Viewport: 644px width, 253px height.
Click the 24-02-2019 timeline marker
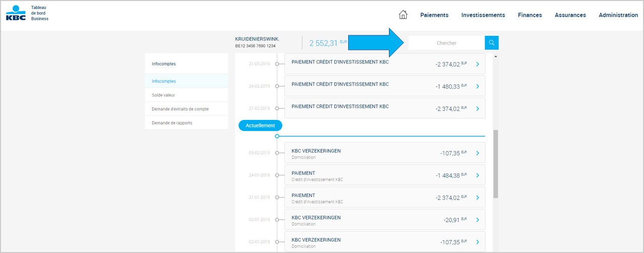click(x=277, y=86)
